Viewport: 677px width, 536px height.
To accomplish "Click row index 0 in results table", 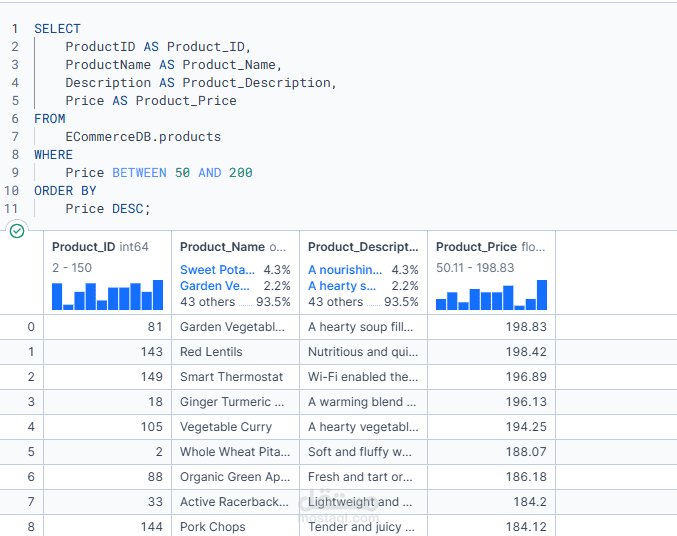I will 31,327.
